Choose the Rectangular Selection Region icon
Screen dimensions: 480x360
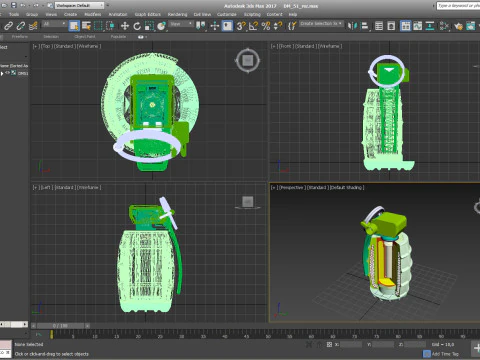pos(98,26)
